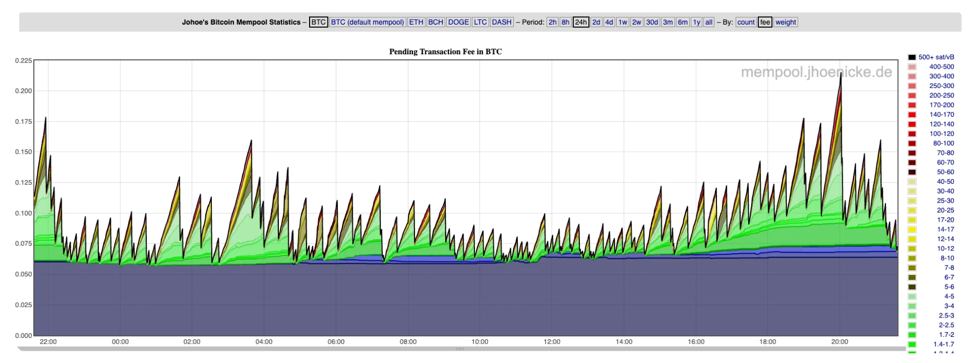Grab the resize handle below the chart
The image size is (980, 363).
pyautogui.click(x=460, y=349)
